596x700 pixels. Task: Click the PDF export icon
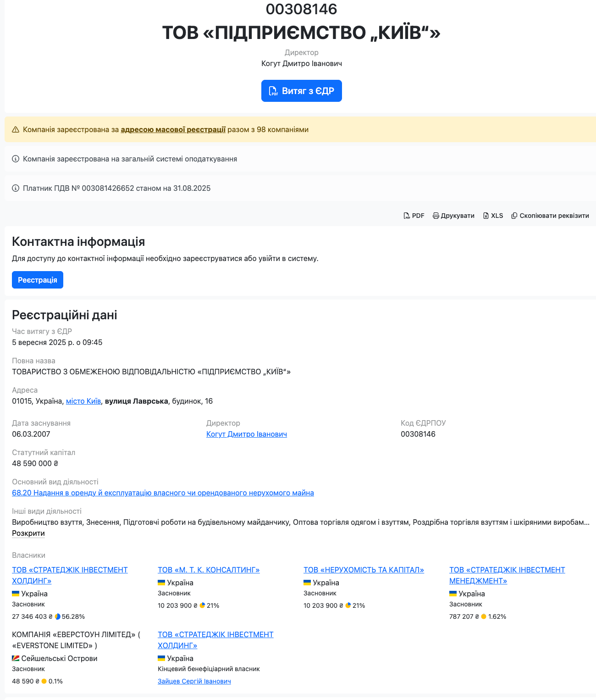[408, 215]
